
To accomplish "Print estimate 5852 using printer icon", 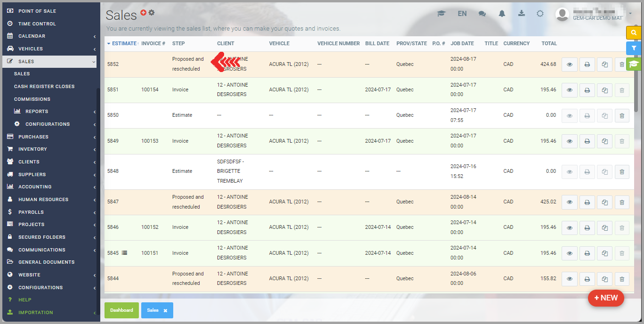I will pyautogui.click(x=587, y=65).
